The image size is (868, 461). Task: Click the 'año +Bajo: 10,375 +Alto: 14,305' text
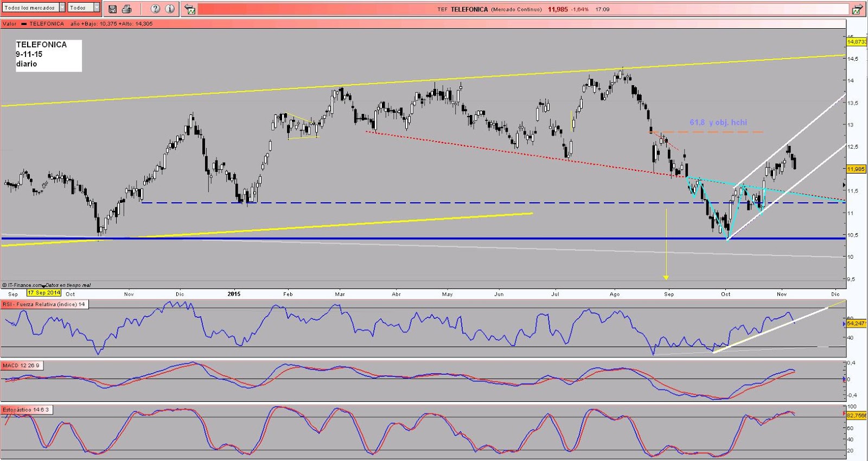(112, 24)
